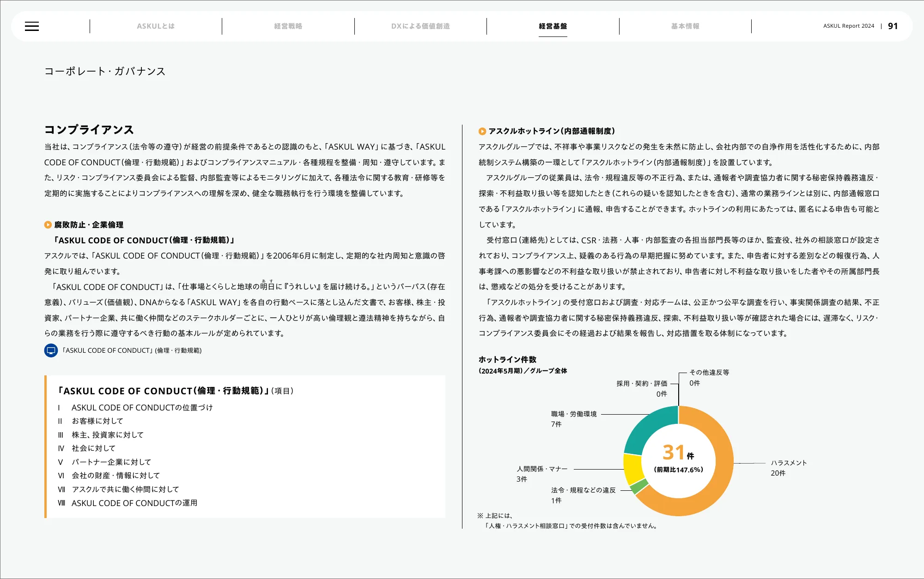Go to DXによる価値創造 section
The width and height of the screenshot is (924, 579).
click(420, 26)
